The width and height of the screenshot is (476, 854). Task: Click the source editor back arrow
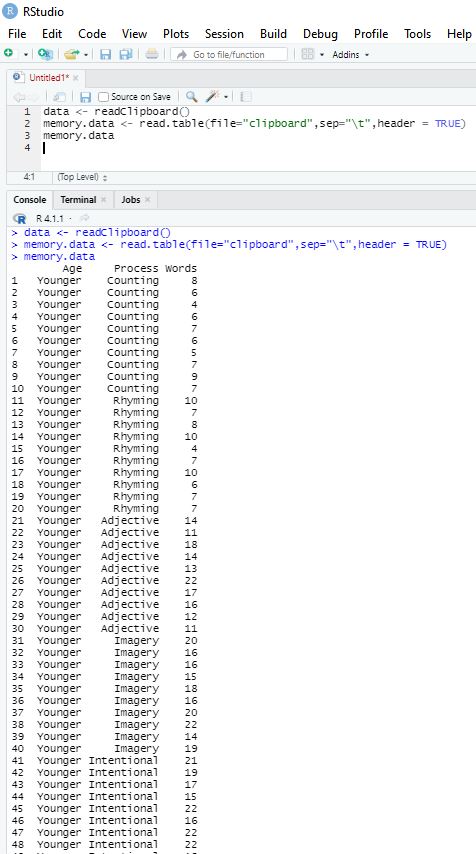pos(18,97)
